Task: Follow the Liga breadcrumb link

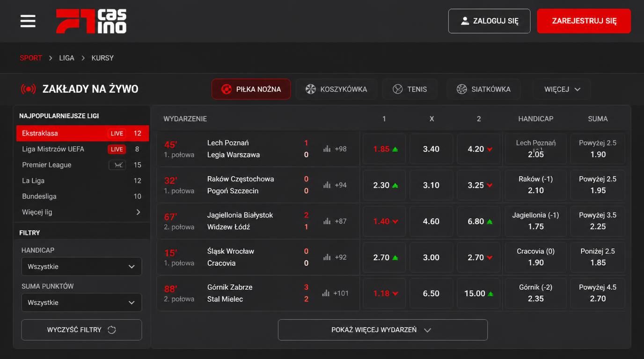Action: [66, 58]
